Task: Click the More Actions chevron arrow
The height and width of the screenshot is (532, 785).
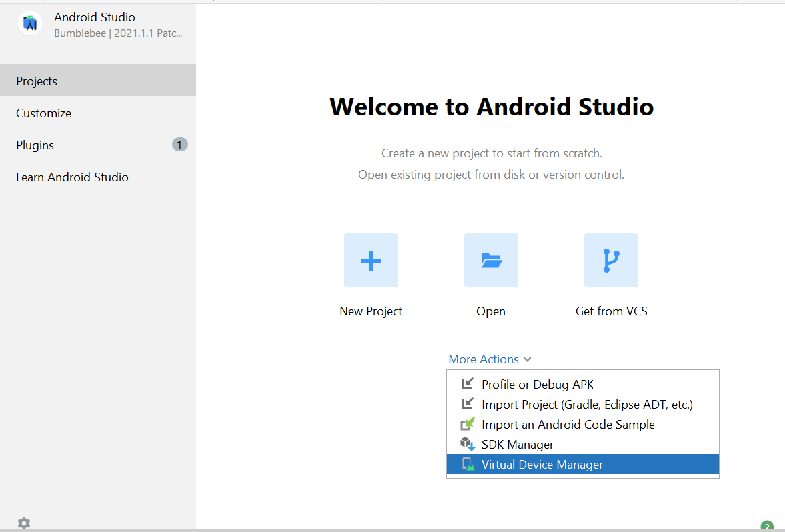Action: pos(527,359)
